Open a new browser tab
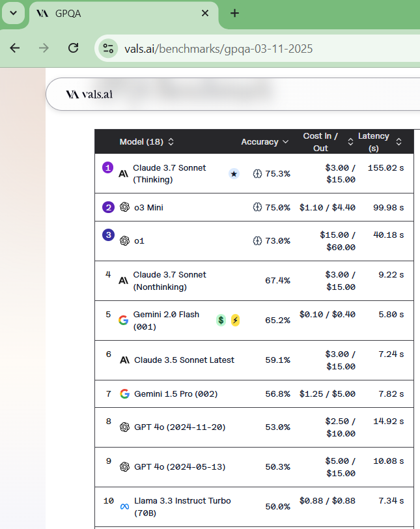Viewport: 420px width, 529px height. 234,13
